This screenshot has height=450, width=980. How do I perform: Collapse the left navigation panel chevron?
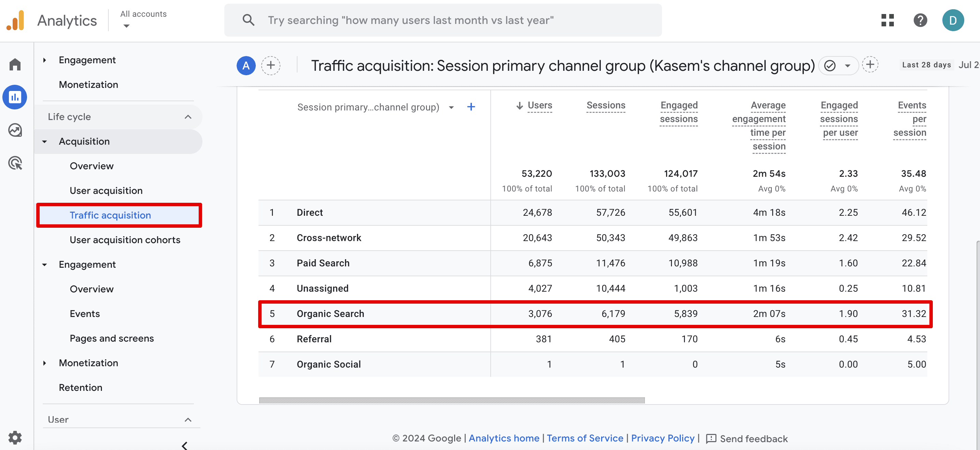(185, 446)
